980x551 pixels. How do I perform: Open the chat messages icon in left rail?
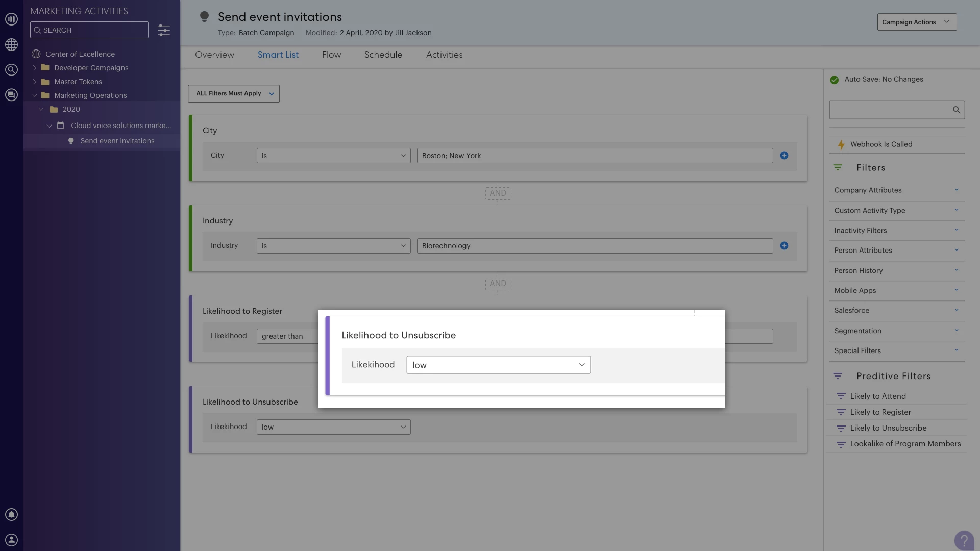[x=11, y=95]
